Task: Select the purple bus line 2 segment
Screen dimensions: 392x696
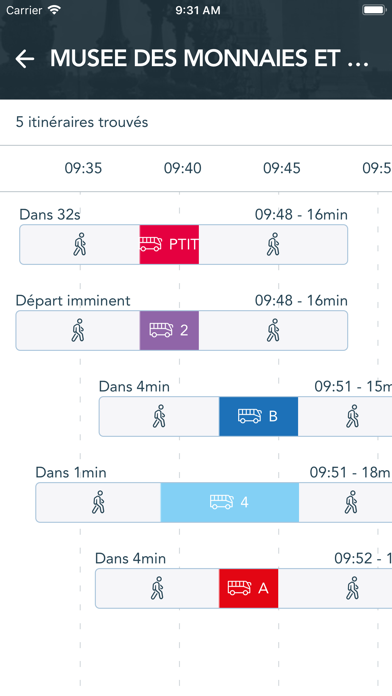Action: tap(169, 330)
